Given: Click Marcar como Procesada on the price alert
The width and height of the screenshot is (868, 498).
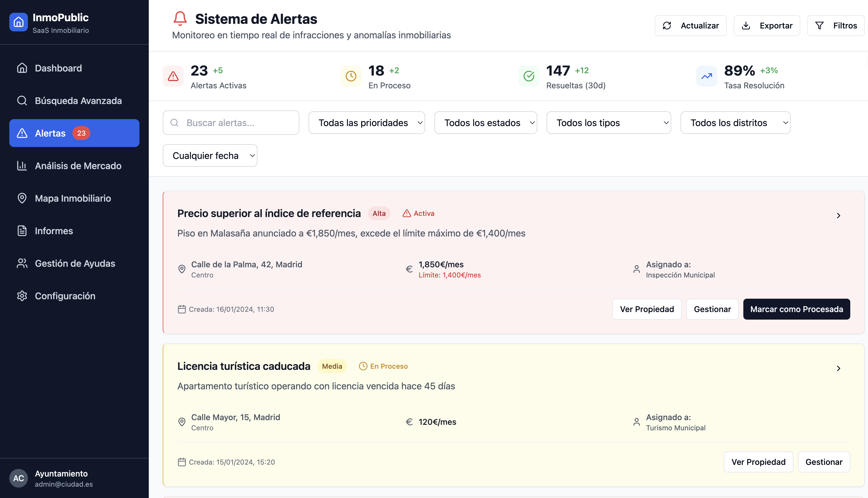Looking at the screenshot, I should [796, 309].
